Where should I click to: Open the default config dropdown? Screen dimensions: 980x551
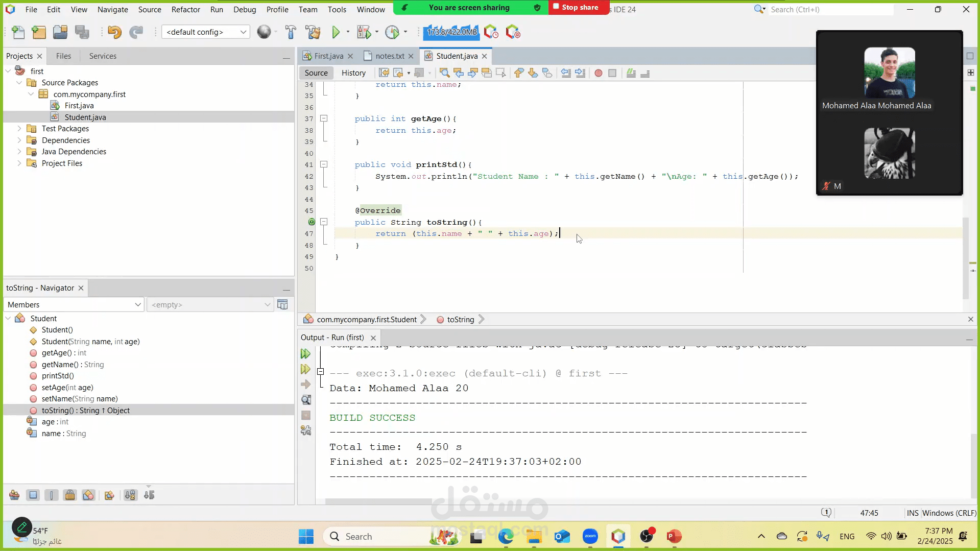[205, 32]
